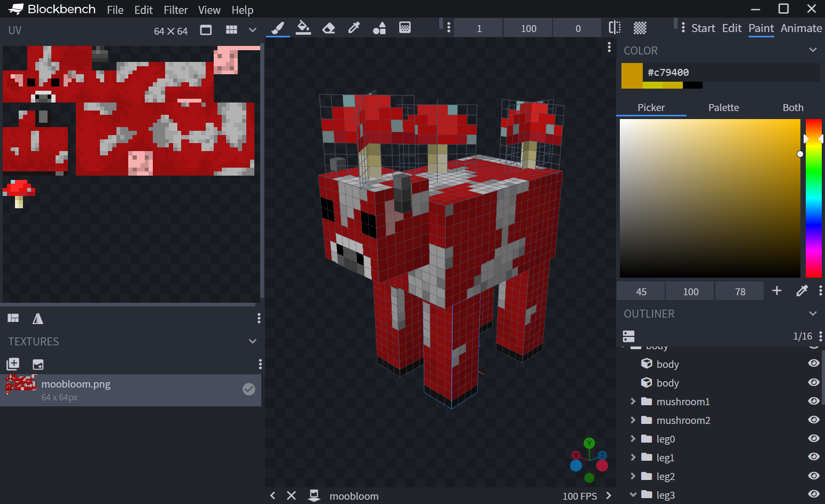Image resolution: width=825 pixels, height=504 pixels.
Task: Switch to Start mode
Action: coord(703,28)
